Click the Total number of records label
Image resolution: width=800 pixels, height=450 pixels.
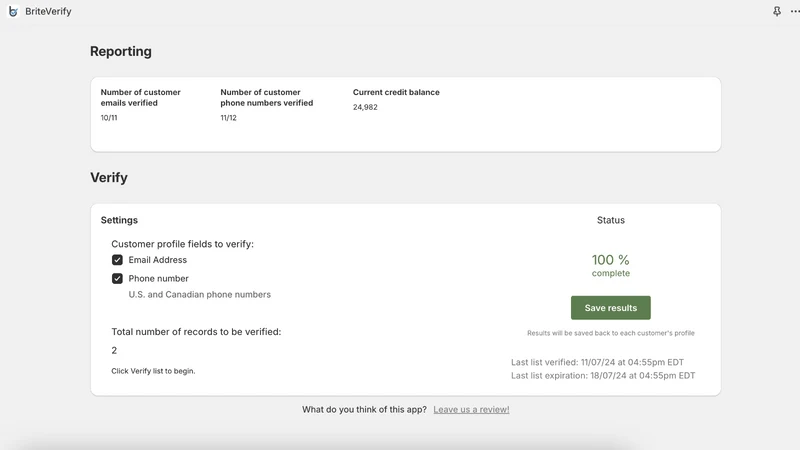point(196,332)
